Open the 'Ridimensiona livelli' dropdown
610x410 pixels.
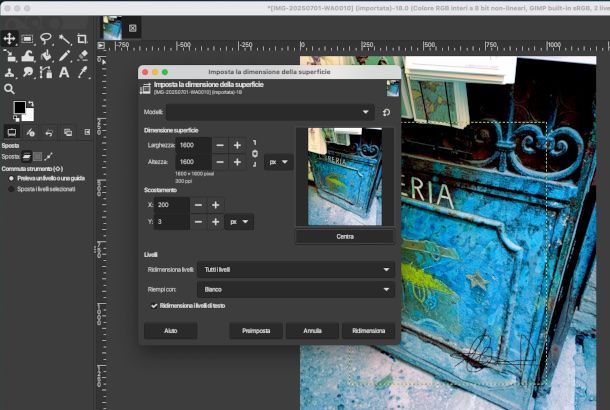(x=294, y=269)
